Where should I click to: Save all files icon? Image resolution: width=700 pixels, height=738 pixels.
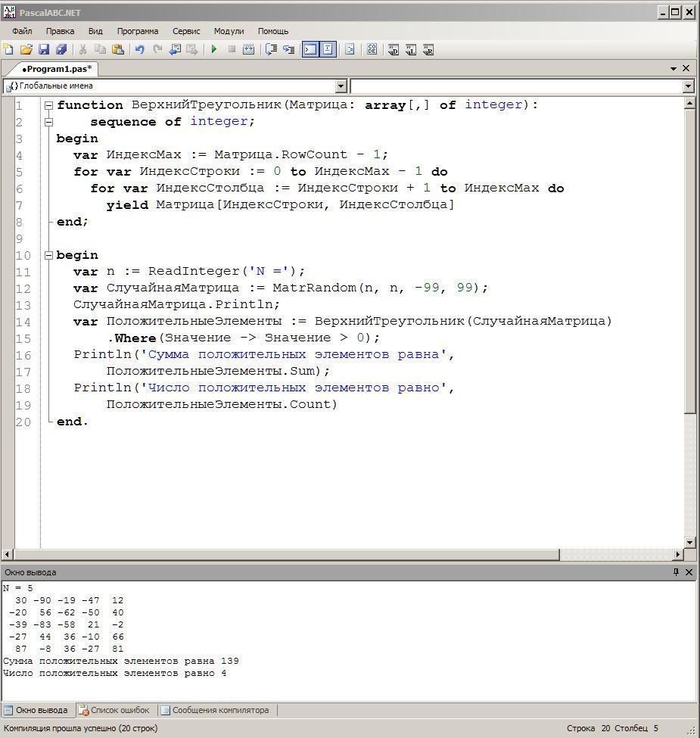pos(61,49)
